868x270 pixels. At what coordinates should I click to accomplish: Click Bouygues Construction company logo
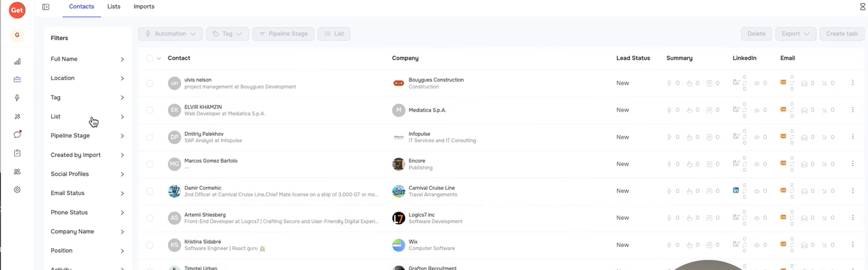pos(398,83)
